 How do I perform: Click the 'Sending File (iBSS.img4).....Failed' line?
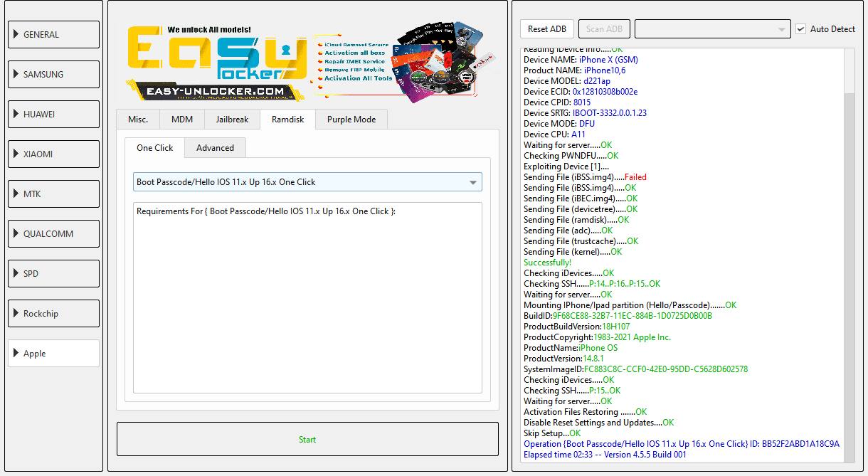585,176
